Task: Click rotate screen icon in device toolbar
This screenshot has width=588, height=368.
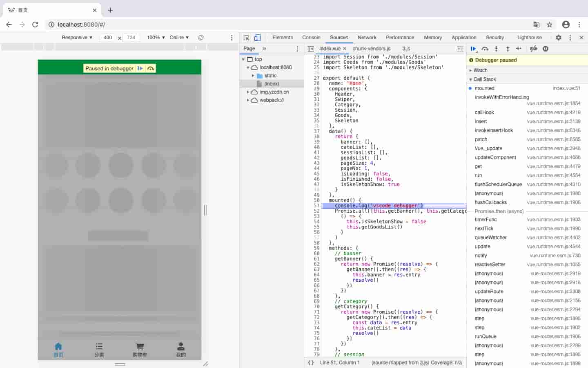Action: pos(201,38)
